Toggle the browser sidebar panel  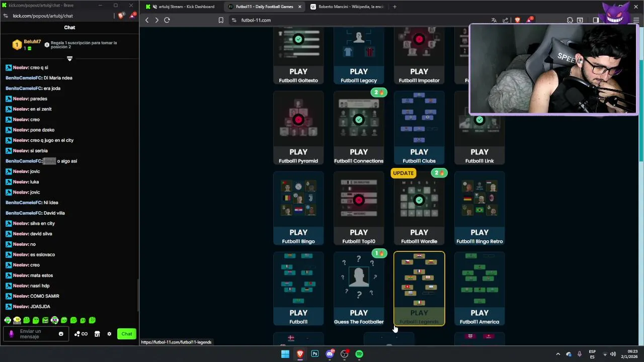[x=596, y=20]
